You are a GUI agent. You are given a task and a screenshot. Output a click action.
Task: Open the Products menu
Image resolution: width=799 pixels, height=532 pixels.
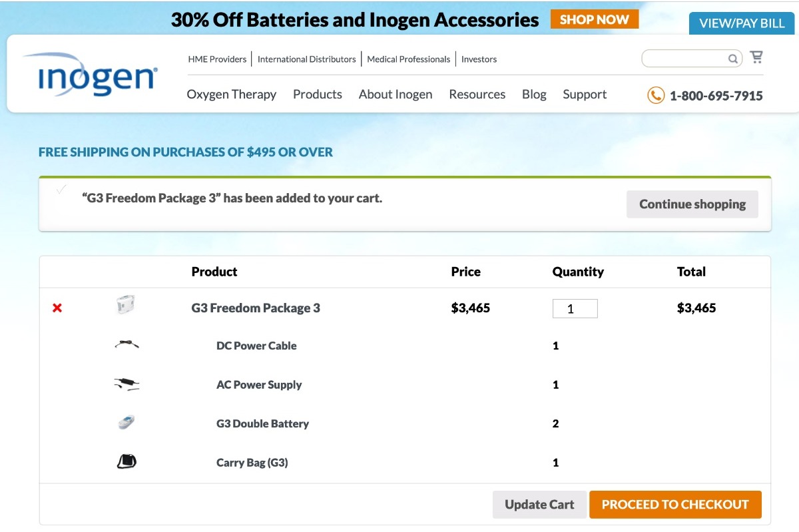coord(318,95)
